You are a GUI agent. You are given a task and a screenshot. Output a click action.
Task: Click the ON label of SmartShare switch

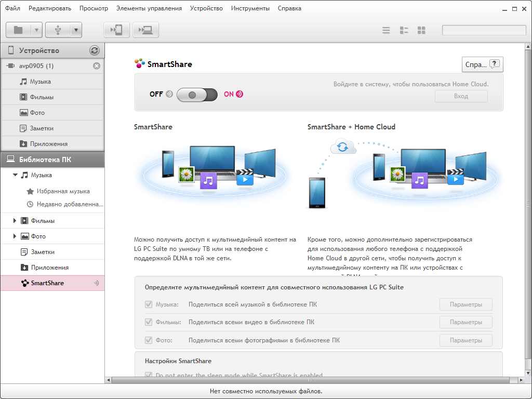(229, 95)
